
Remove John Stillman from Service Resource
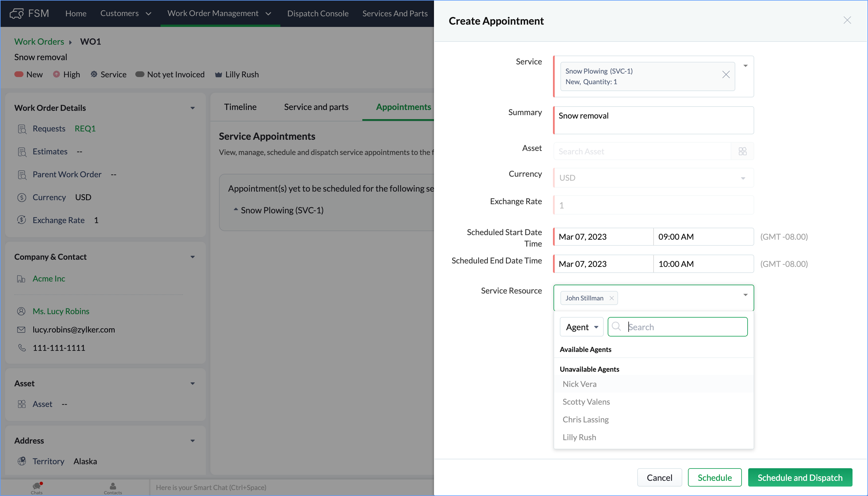(x=611, y=298)
